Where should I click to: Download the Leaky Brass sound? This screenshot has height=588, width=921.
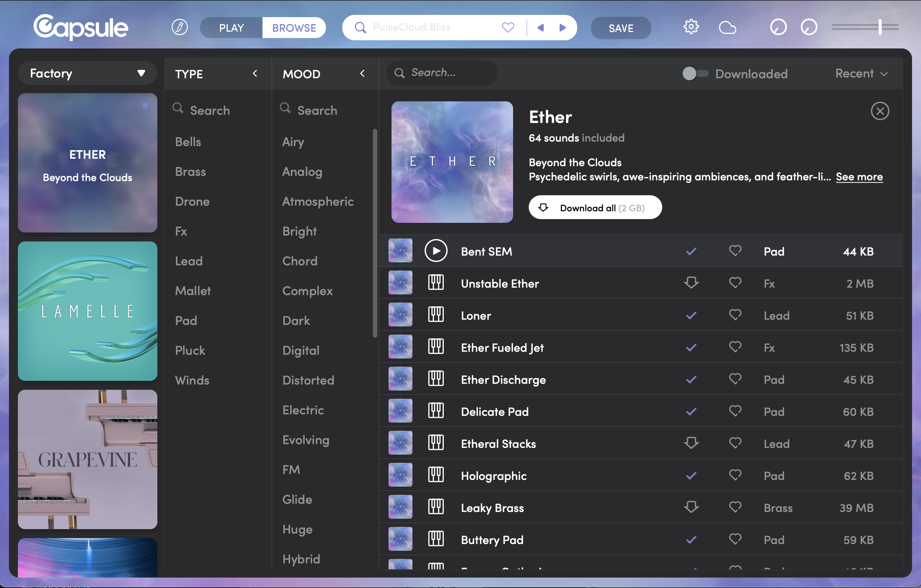pyautogui.click(x=691, y=508)
